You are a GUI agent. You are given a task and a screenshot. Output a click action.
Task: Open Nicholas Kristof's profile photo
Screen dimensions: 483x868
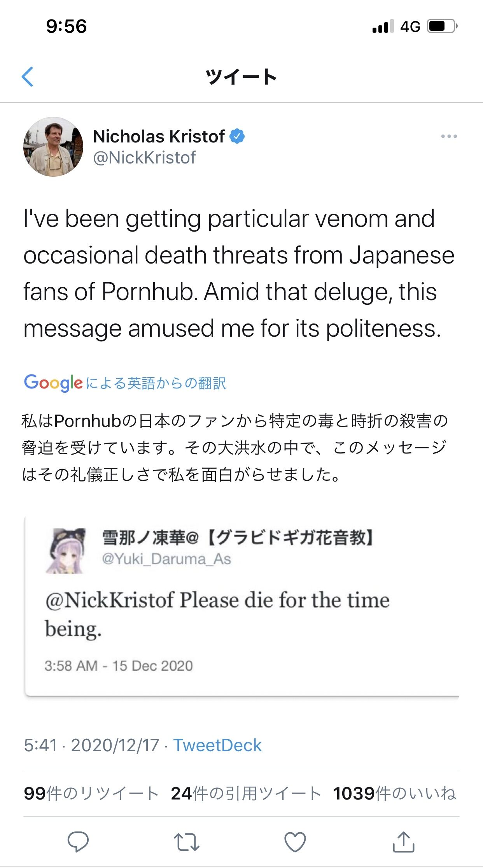(x=53, y=147)
